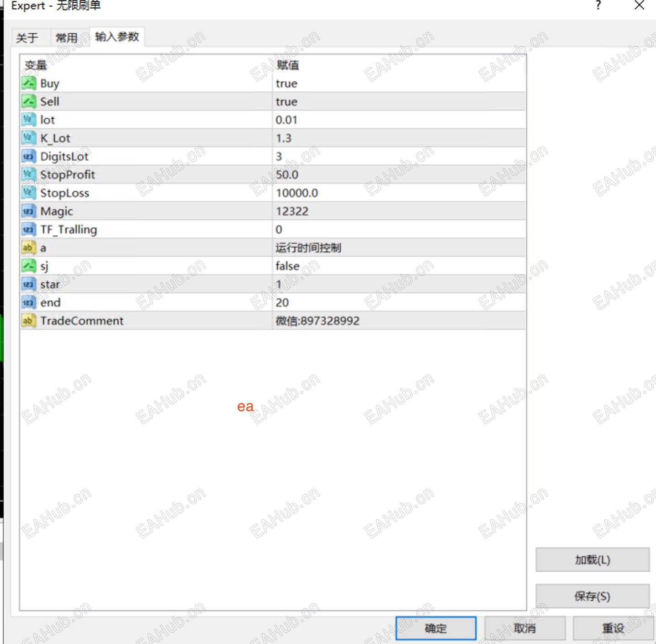Click the TradeComment string type icon
656x644 pixels.
[x=28, y=321]
